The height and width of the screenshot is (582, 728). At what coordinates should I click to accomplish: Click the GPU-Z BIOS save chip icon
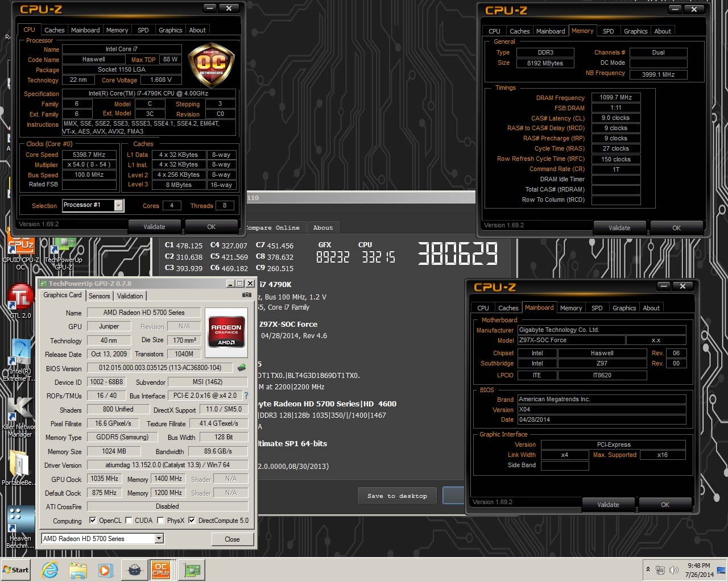click(x=242, y=368)
